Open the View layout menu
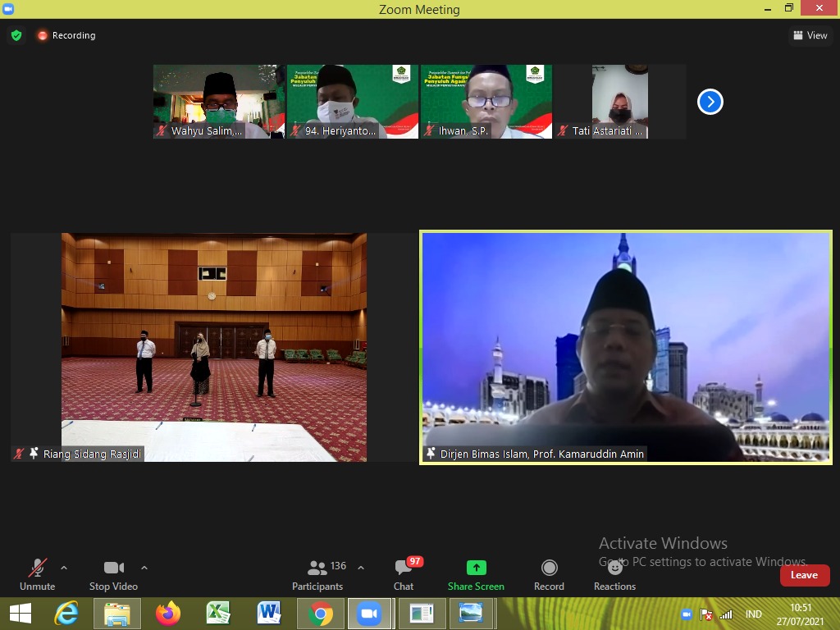 810,35
